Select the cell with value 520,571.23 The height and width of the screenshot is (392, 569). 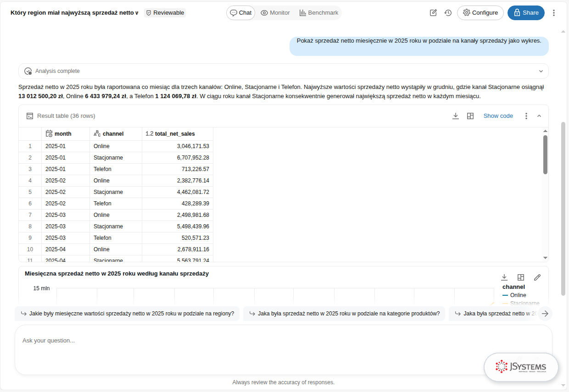coord(178,238)
